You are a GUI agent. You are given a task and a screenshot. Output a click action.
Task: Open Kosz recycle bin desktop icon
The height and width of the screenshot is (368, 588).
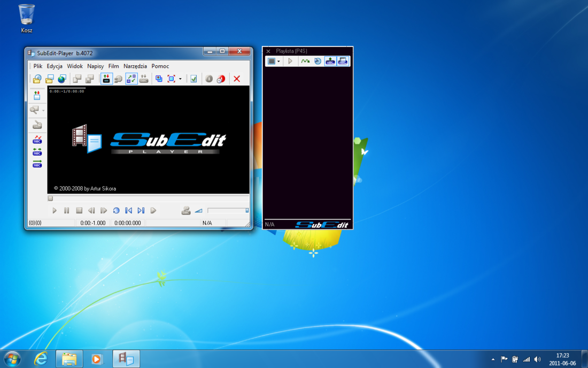[27, 19]
